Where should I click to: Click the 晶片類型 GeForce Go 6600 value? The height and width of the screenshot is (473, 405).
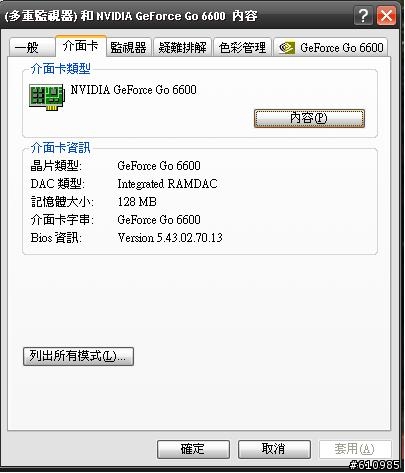[x=159, y=166]
